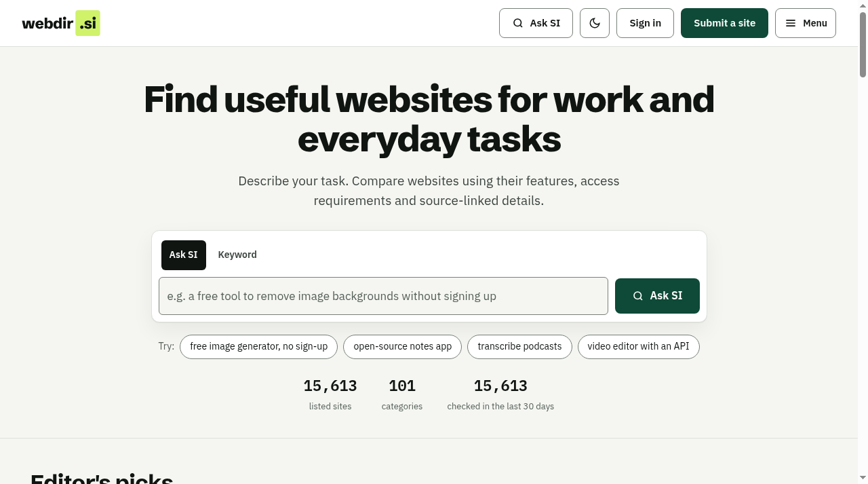The height and width of the screenshot is (484, 868).
Task: Click the scrollbar up arrow
Action: pyautogui.click(x=863, y=5)
